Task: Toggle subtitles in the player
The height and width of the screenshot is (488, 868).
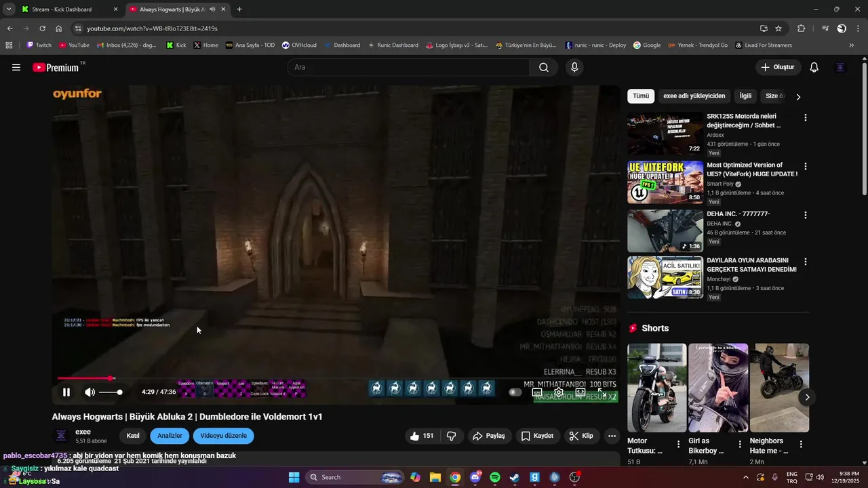Action: click(537, 392)
